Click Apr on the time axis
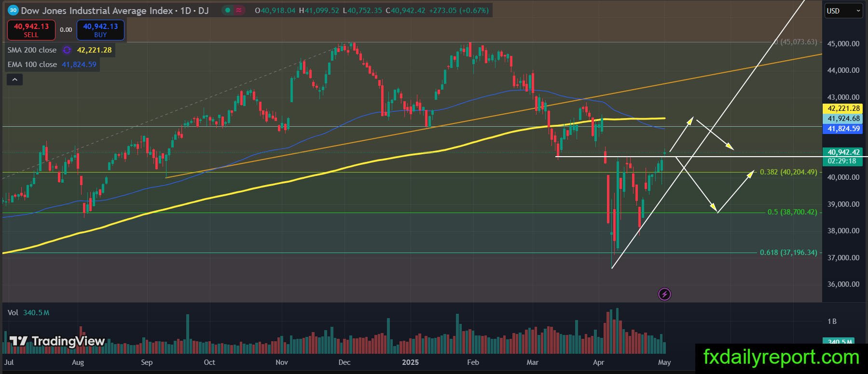The height and width of the screenshot is (374, 868). click(x=598, y=362)
